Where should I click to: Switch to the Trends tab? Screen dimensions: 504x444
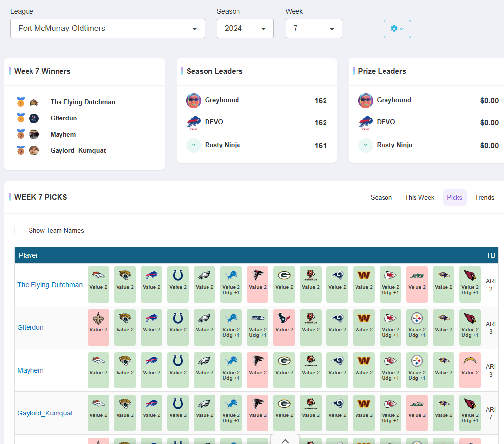[484, 197]
